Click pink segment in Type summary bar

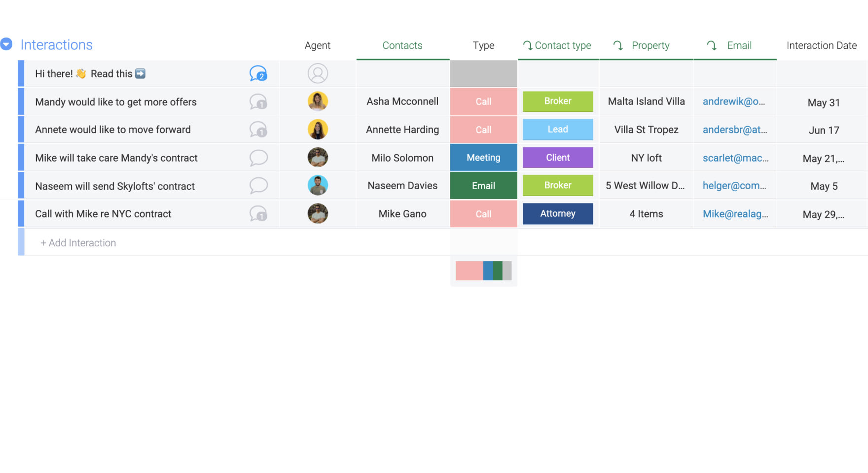[469, 271]
